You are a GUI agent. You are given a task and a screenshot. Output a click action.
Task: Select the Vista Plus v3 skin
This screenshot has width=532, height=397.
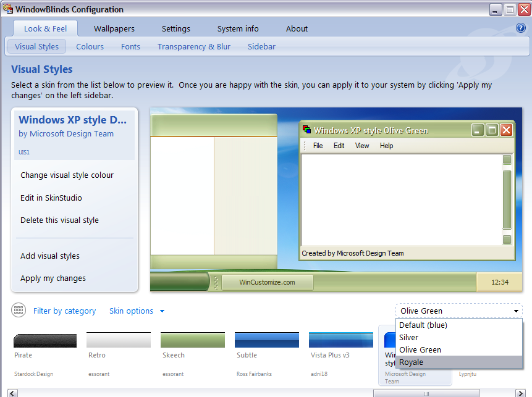[x=340, y=340]
